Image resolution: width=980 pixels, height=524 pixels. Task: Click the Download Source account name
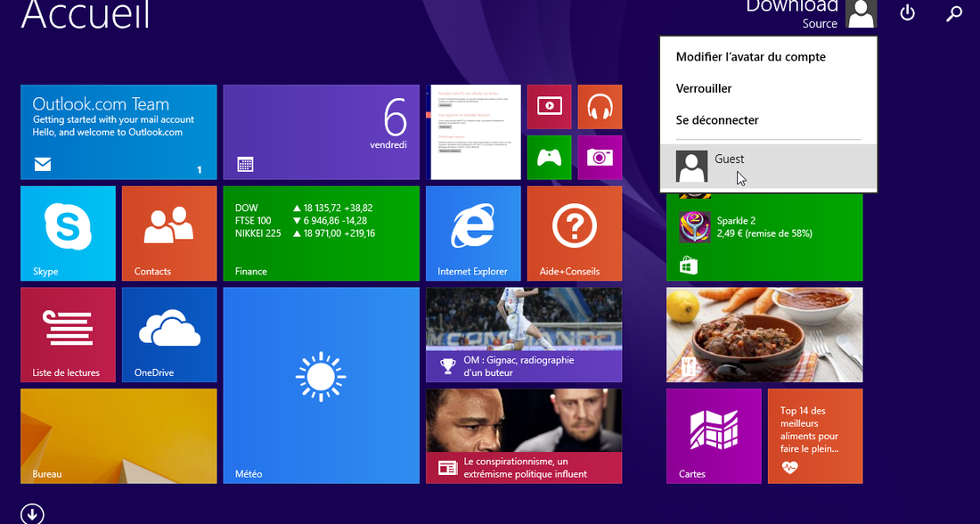(792, 13)
